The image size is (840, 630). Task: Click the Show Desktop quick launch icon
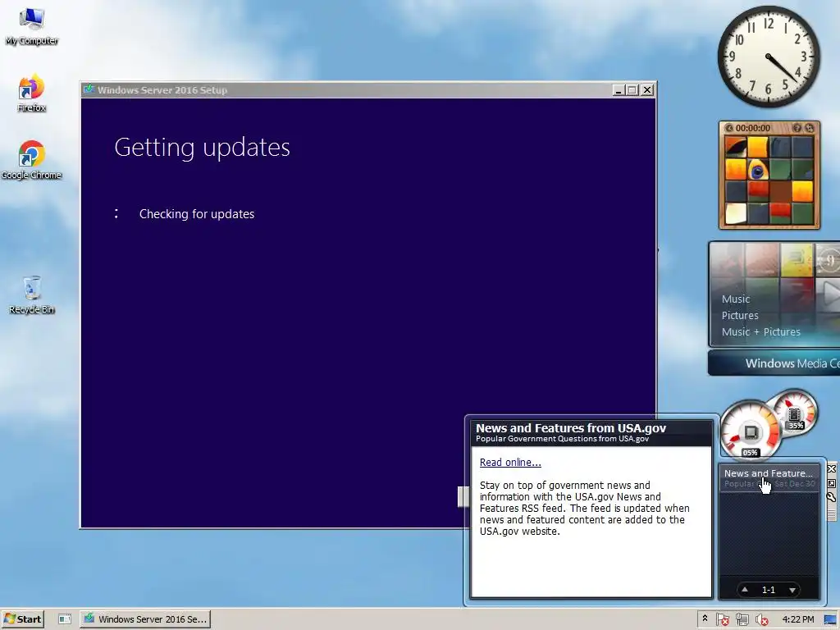click(x=65, y=619)
